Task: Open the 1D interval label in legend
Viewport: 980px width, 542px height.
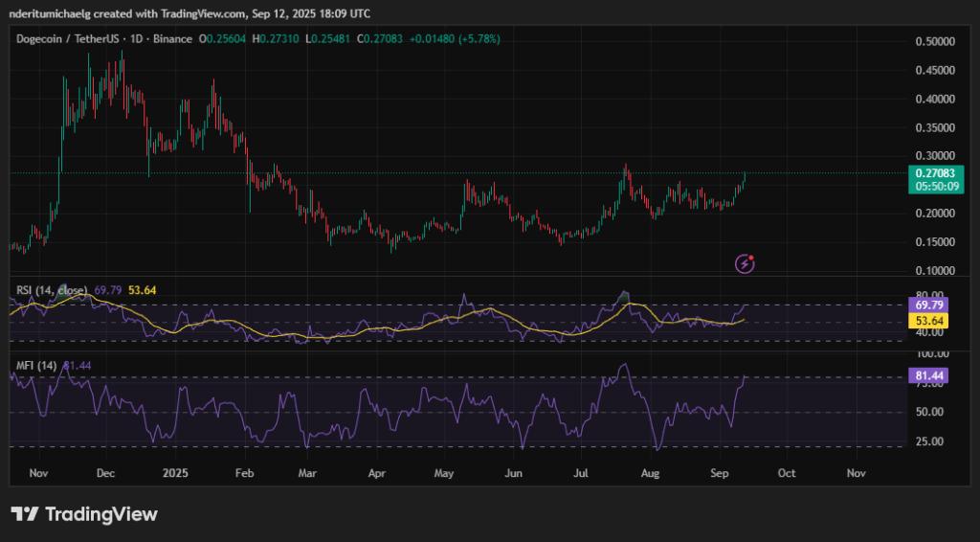Action: [x=140, y=38]
